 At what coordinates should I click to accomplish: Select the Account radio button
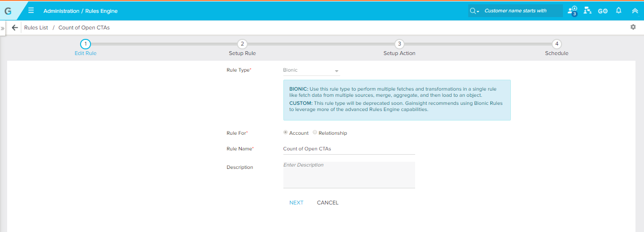tap(285, 132)
